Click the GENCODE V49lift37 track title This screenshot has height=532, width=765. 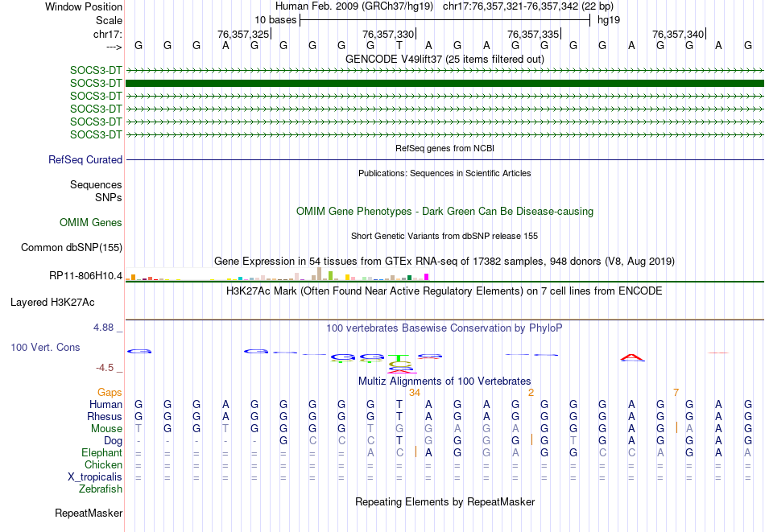pos(445,59)
